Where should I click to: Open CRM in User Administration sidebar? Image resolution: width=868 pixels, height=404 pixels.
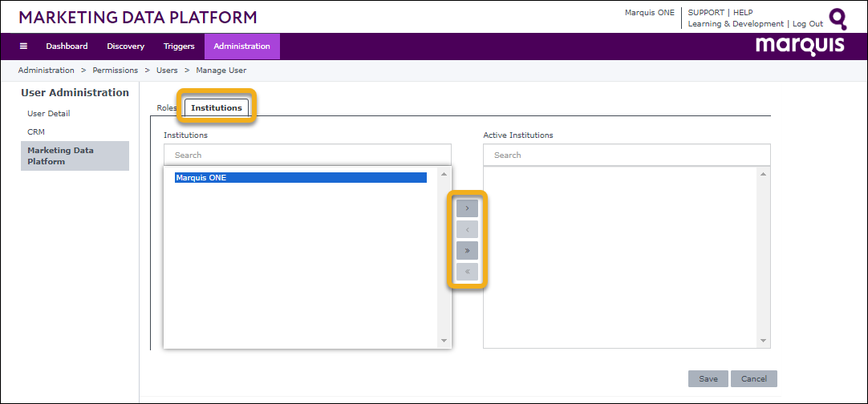pyautogui.click(x=36, y=131)
